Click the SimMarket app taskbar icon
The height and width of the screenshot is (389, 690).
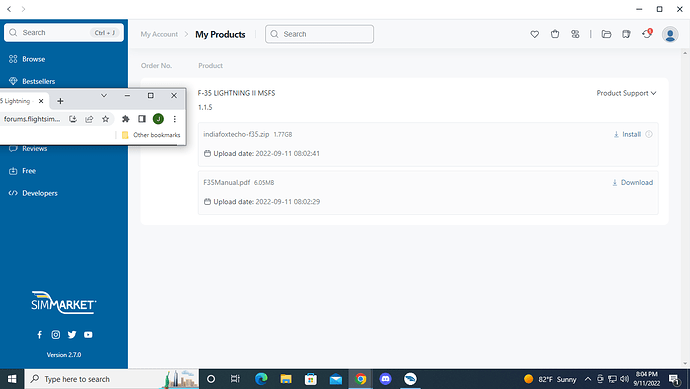click(410, 379)
